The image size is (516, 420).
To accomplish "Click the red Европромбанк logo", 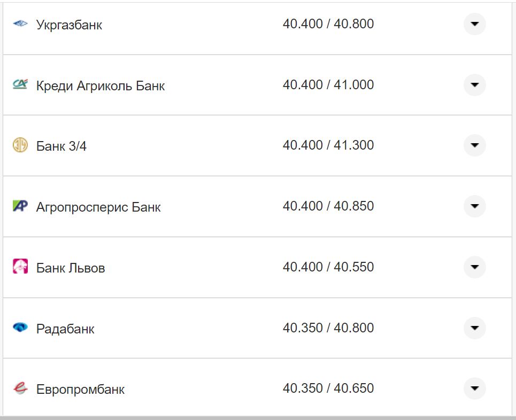I will tap(20, 388).
